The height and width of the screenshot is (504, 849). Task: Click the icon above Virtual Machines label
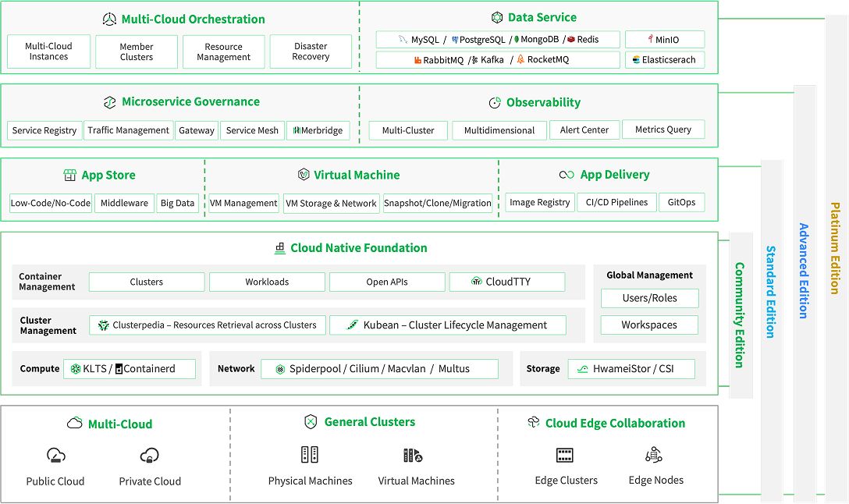(413, 456)
